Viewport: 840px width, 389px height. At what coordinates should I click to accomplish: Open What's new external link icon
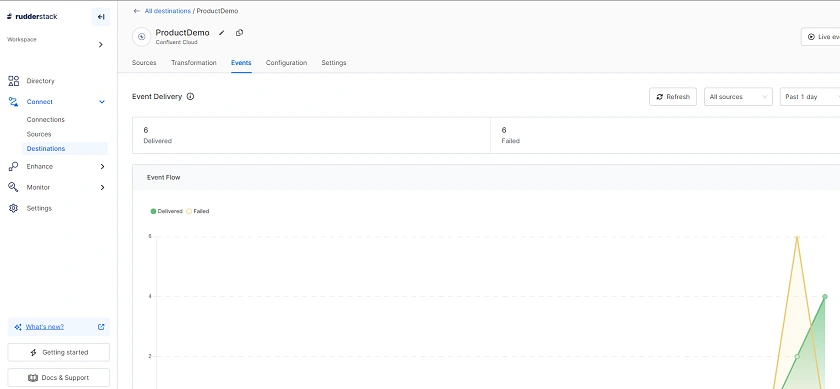click(101, 327)
